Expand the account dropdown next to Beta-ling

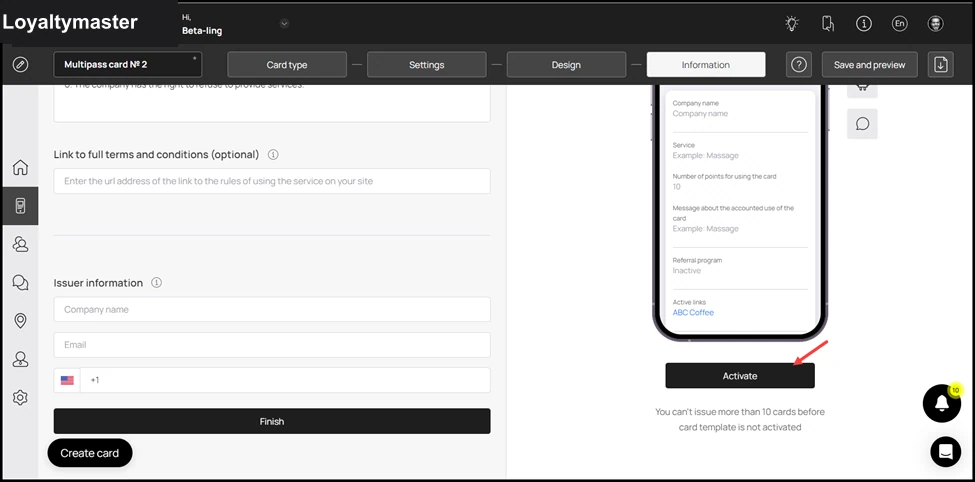click(284, 24)
